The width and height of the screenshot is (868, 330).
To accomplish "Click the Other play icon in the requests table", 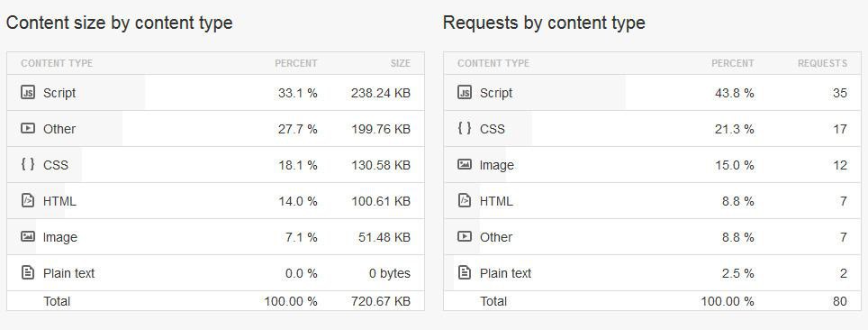I will [465, 237].
